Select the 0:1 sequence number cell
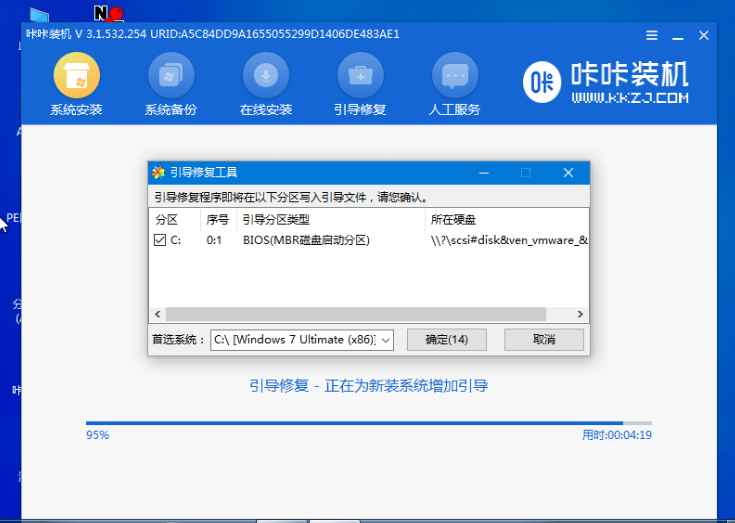The height and width of the screenshot is (523, 735). pyautogui.click(x=214, y=240)
